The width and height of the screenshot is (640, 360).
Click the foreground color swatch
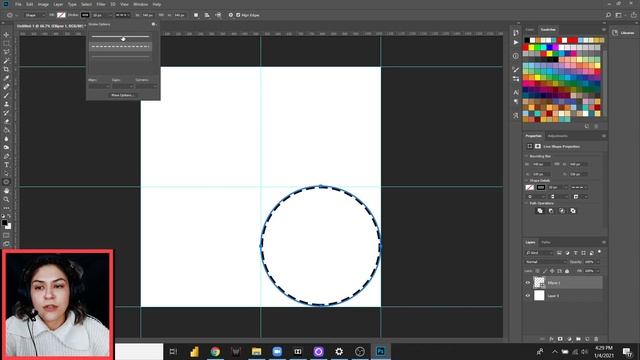tap(4, 223)
